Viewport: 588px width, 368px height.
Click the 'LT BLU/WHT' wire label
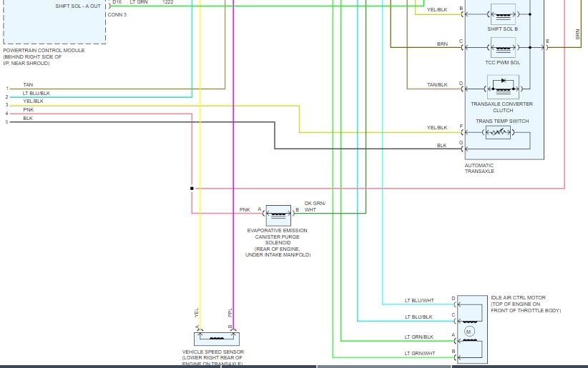tap(419, 301)
